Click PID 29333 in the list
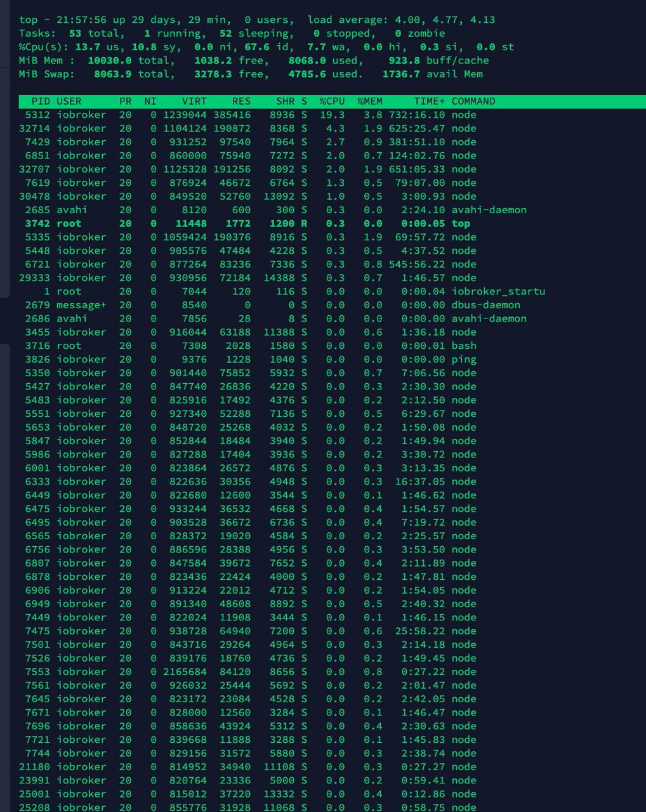 pos(34,278)
